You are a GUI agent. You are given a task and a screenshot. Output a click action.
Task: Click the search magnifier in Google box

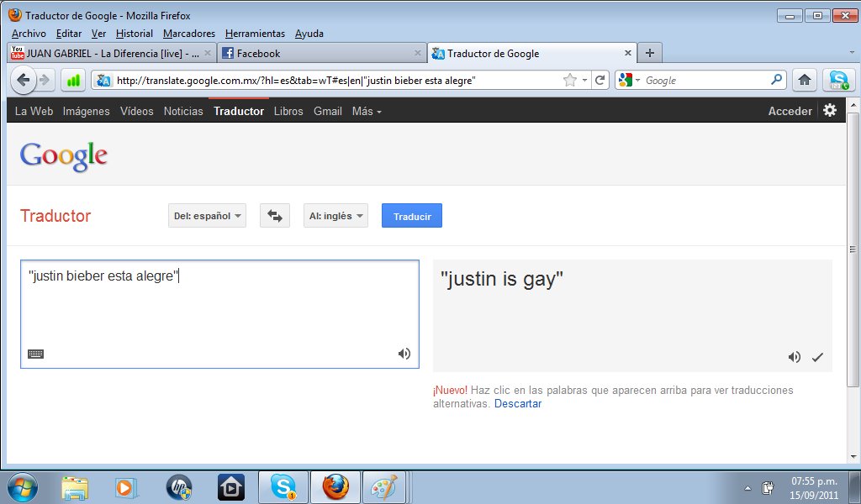[776, 80]
